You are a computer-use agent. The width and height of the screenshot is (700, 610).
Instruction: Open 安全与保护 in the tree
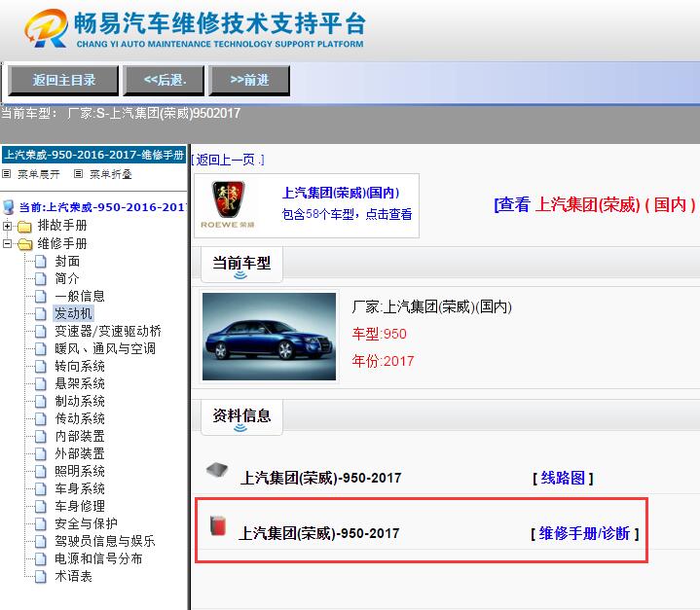coord(86,523)
